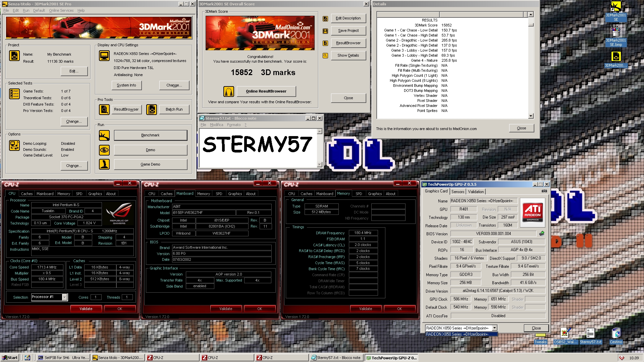The width and height of the screenshot is (644, 362).
Task: Click the Save Project floppy icon
Action: (x=325, y=31)
